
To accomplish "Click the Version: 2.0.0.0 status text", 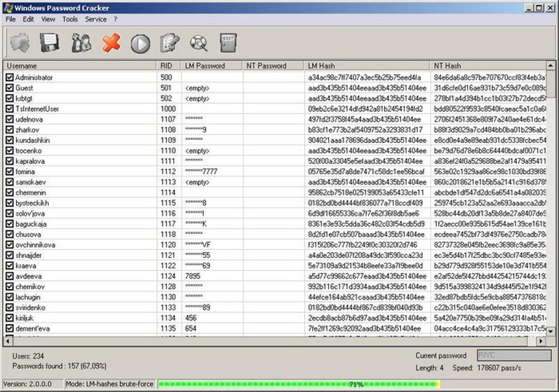I will click(x=27, y=384).
